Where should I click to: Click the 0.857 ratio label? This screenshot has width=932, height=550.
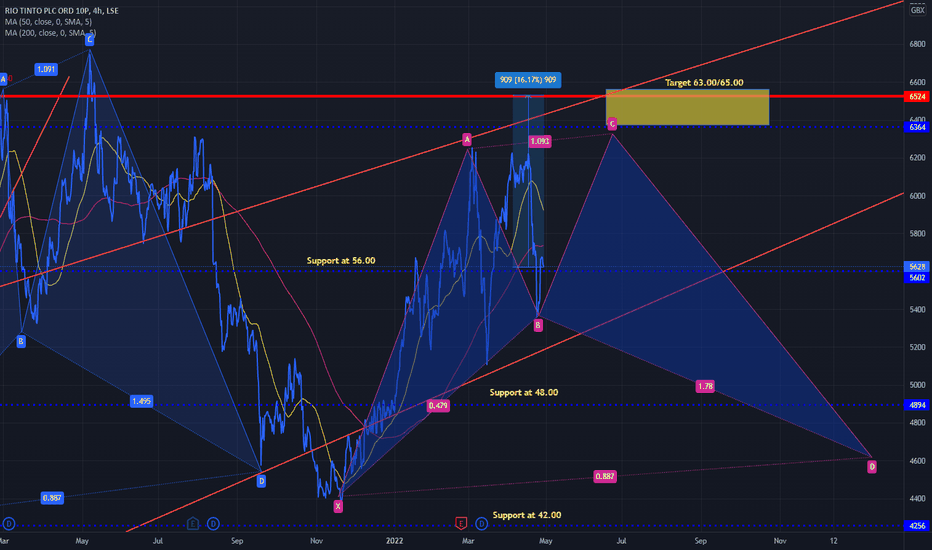52,498
